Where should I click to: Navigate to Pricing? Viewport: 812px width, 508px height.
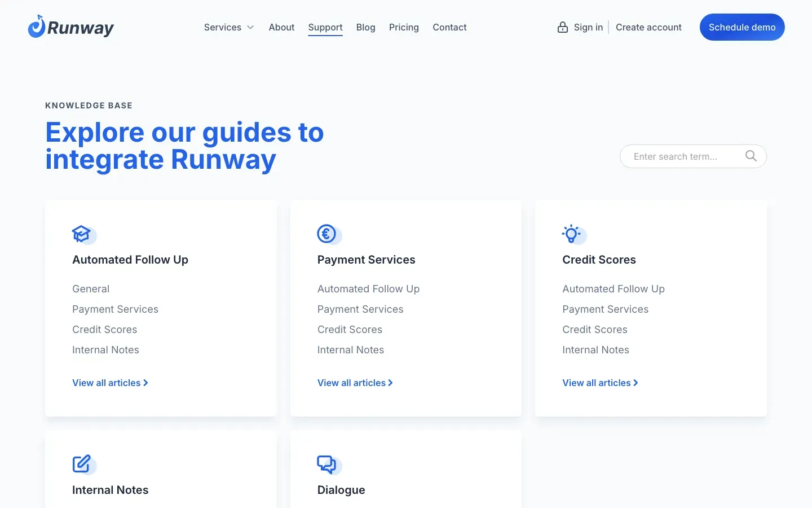[x=404, y=27]
